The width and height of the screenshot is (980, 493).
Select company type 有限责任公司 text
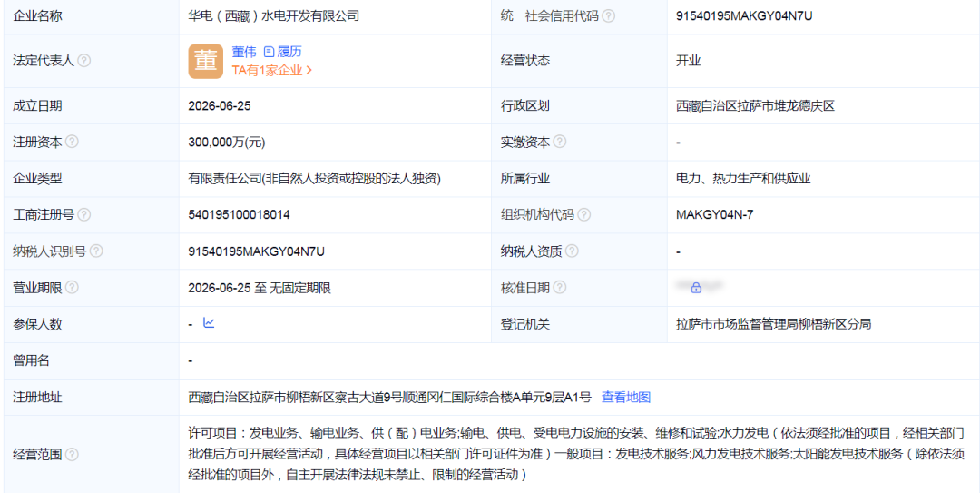(x=315, y=178)
